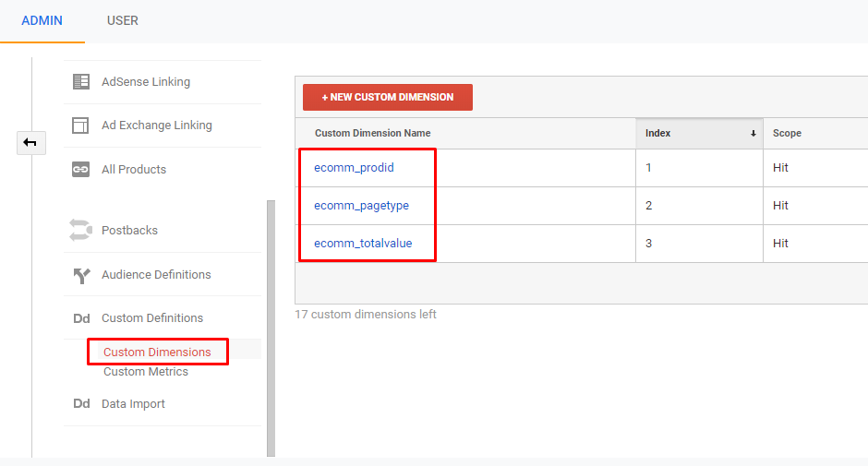Open All Products page

point(134,170)
